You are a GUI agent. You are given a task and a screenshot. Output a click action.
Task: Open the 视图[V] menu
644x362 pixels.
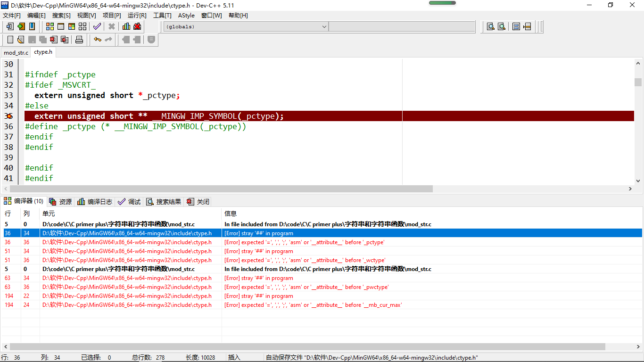pos(86,16)
